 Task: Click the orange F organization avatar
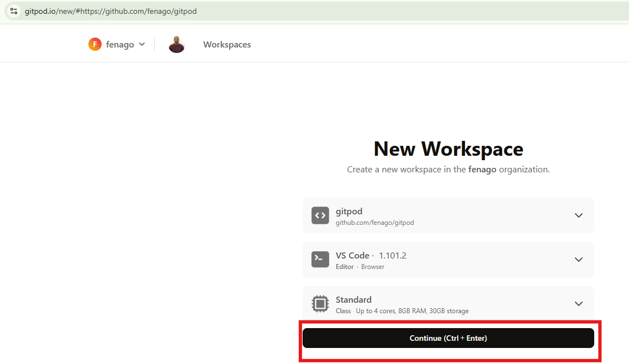[x=95, y=44]
